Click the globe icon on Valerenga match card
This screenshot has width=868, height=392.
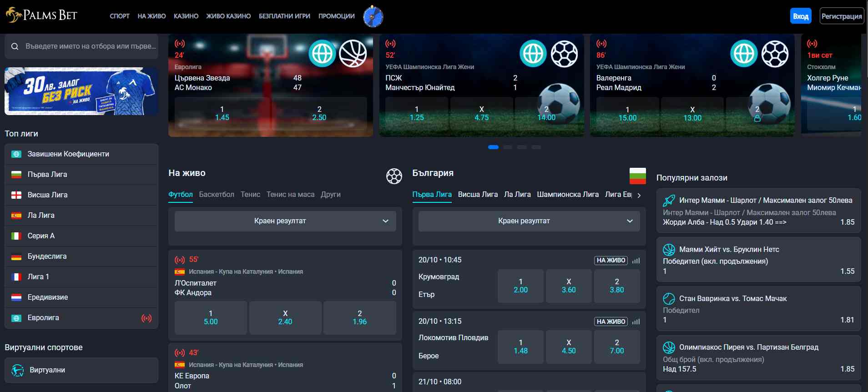(x=744, y=54)
